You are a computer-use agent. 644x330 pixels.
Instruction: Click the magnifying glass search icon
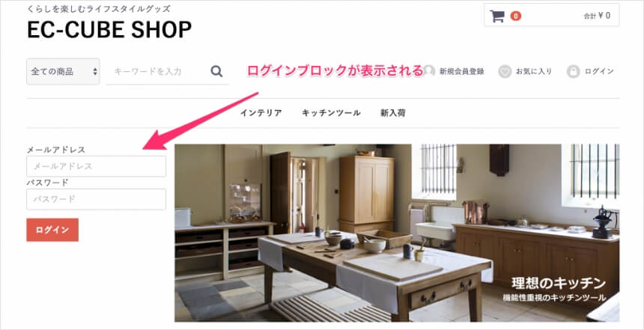click(x=216, y=71)
